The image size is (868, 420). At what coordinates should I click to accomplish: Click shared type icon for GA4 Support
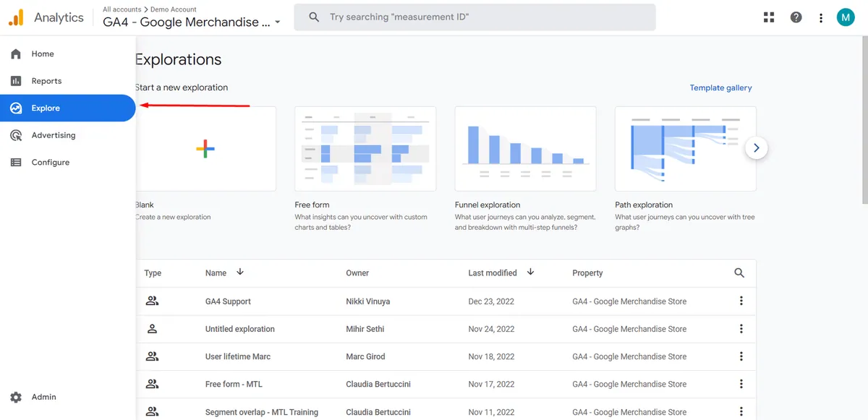pos(152,301)
